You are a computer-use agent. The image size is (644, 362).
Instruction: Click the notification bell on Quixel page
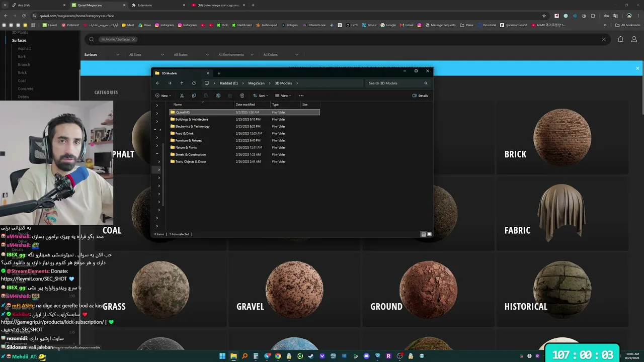[620, 39]
